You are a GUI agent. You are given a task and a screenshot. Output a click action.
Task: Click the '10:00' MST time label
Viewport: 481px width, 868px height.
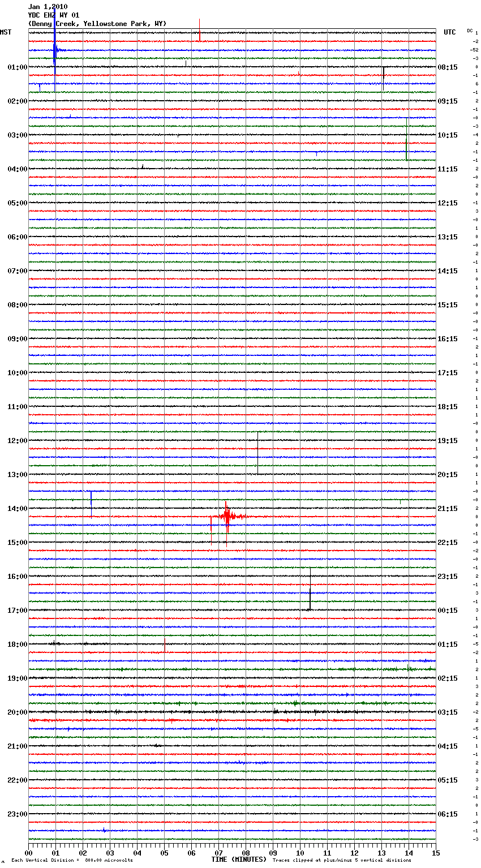click(x=18, y=373)
